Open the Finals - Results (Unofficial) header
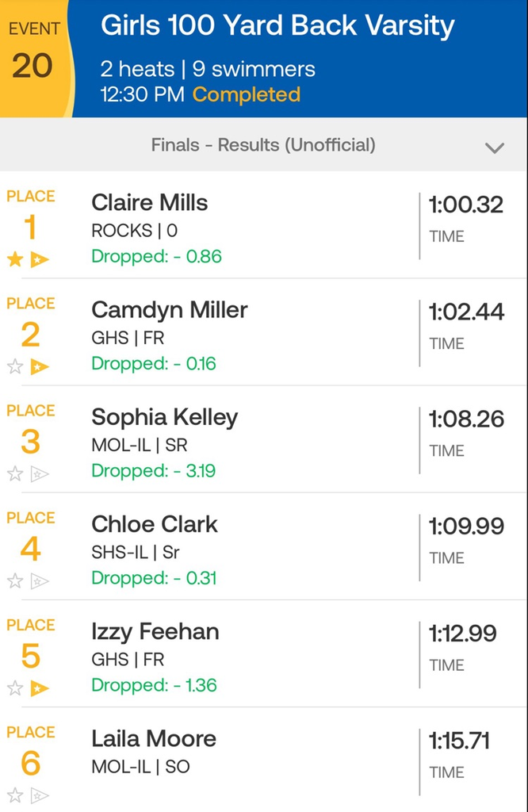 (x=264, y=147)
